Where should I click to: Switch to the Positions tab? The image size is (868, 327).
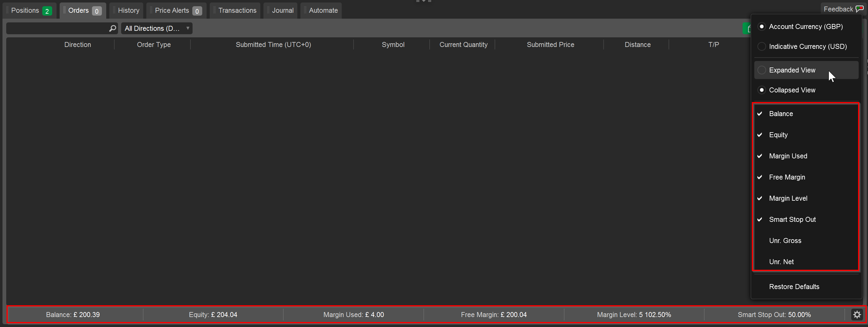click(30, 11)
